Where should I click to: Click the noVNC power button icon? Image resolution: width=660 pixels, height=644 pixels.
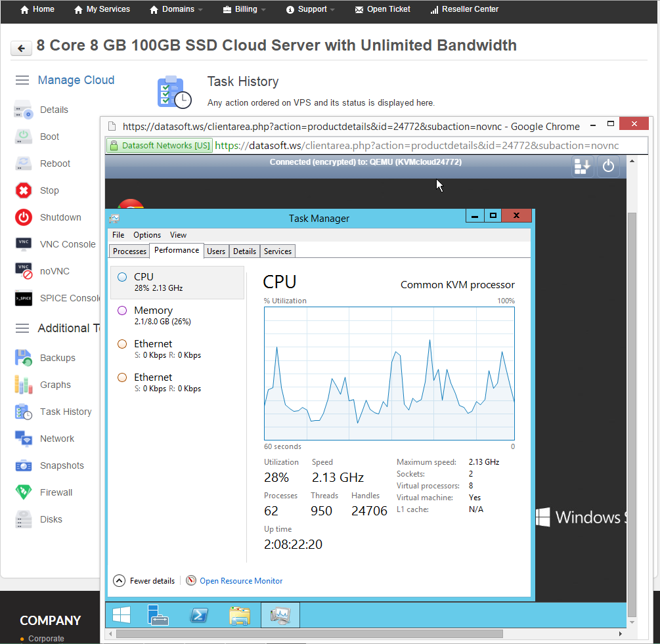point(608,167)
